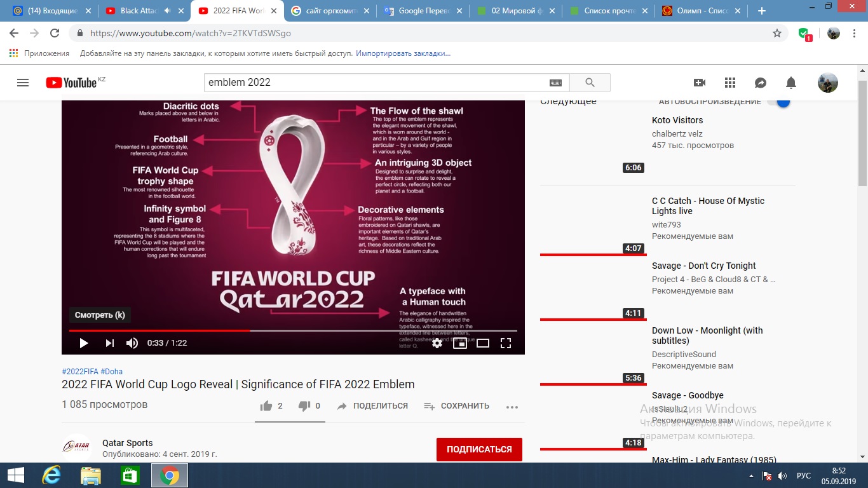Click the #2022FIFA hashtag link
Viewport: 868px width, 488px height.
tap(80, 371)
